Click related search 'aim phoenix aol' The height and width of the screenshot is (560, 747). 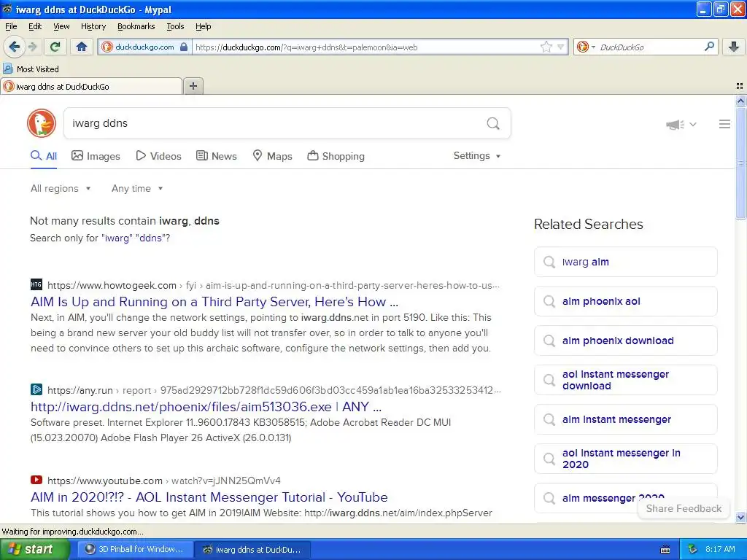pos(625,301)
